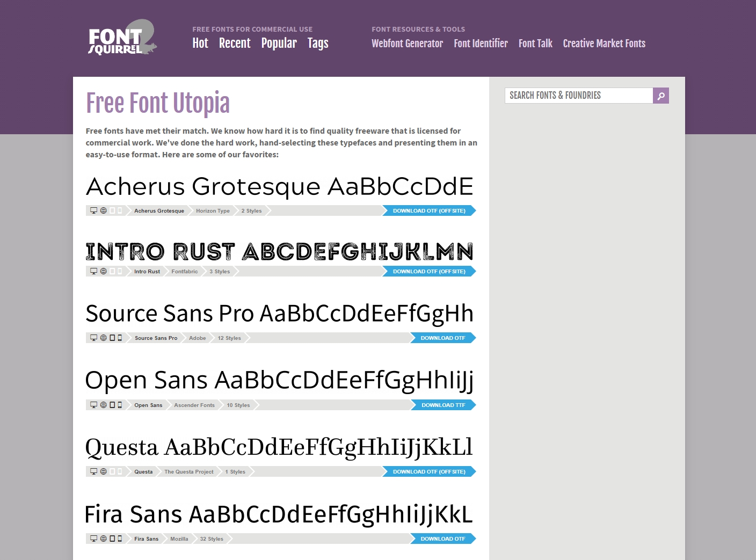Screen dimensions: 756x560
Task: Open the Font Identifier tool
Action: pos(481,43)
